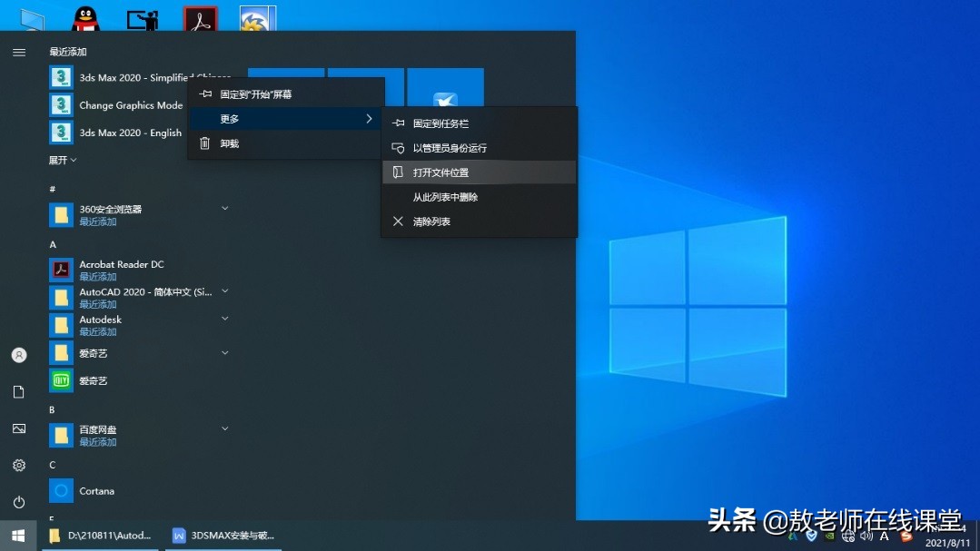Launch AutoCAD 2020 简体中文
The width and height of the screenshot is (980, 551).
point(127,292)
